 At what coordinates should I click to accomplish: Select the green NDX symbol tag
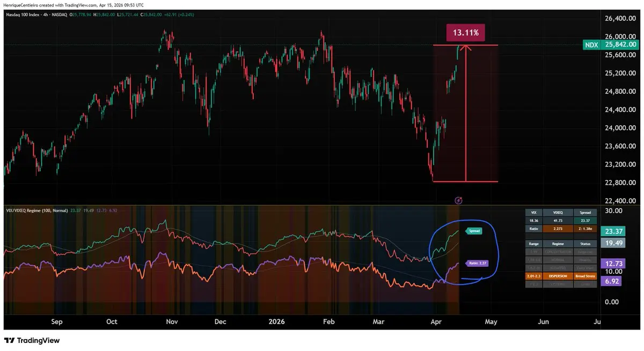coord(591,45)
